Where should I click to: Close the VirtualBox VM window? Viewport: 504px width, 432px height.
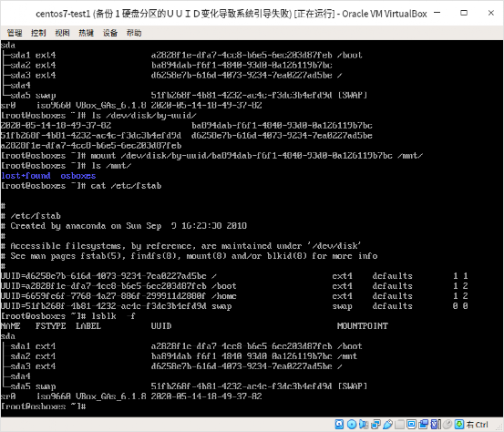click(x=491, y=13)
